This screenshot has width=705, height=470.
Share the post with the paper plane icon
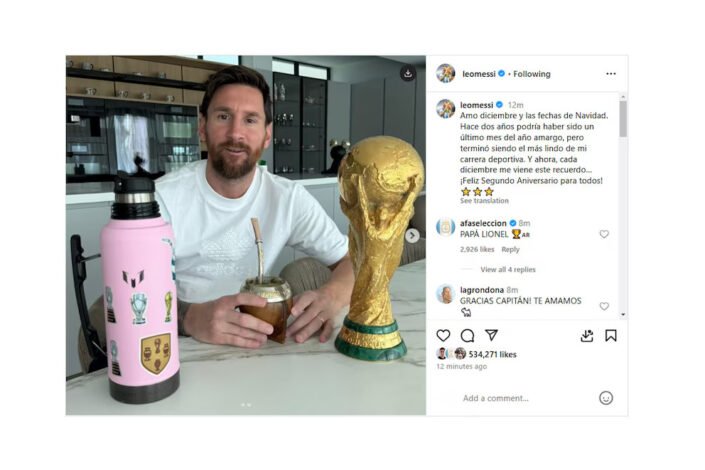tap(491, 335)
